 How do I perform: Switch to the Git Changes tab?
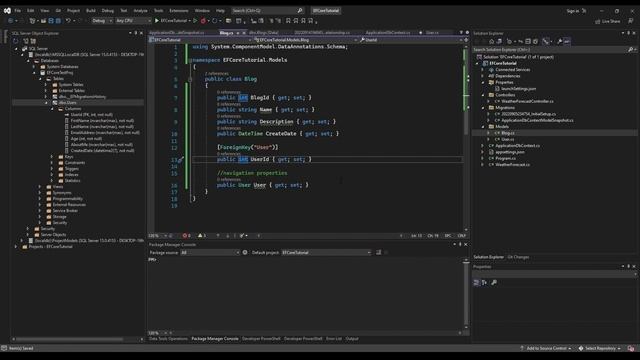click(x=518, y=257)
